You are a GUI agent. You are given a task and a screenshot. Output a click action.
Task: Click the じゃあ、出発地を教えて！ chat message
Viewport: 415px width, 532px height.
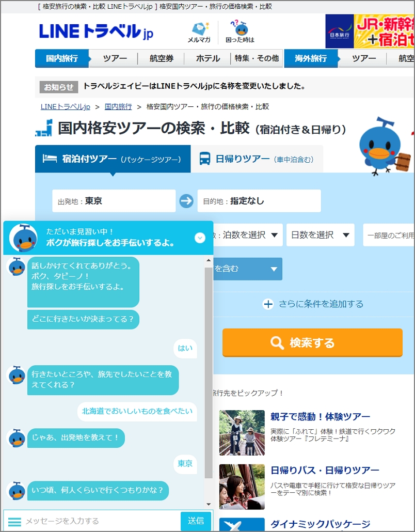pyautogui.click(x=76, y=438)
